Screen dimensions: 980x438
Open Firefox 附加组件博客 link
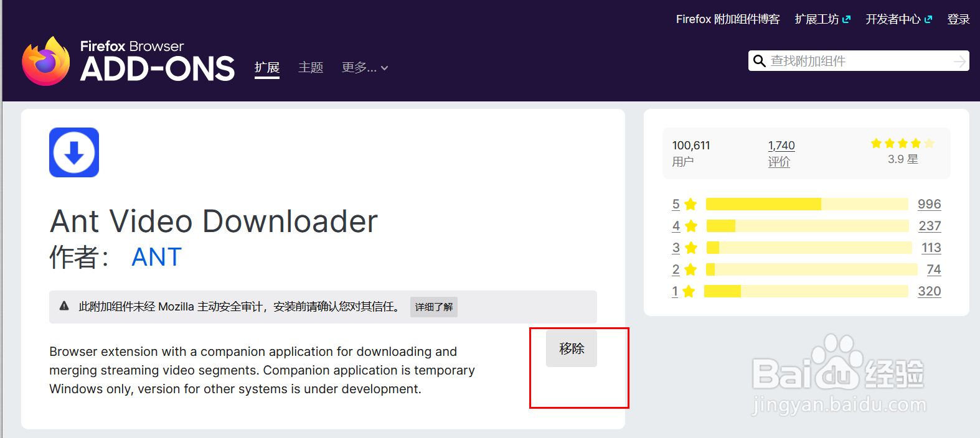728,19
